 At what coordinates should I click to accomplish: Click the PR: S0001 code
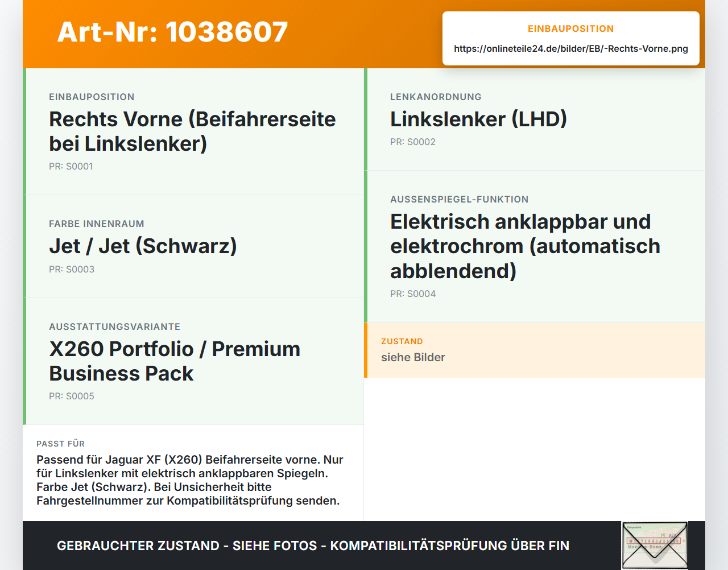pos(71,166)
